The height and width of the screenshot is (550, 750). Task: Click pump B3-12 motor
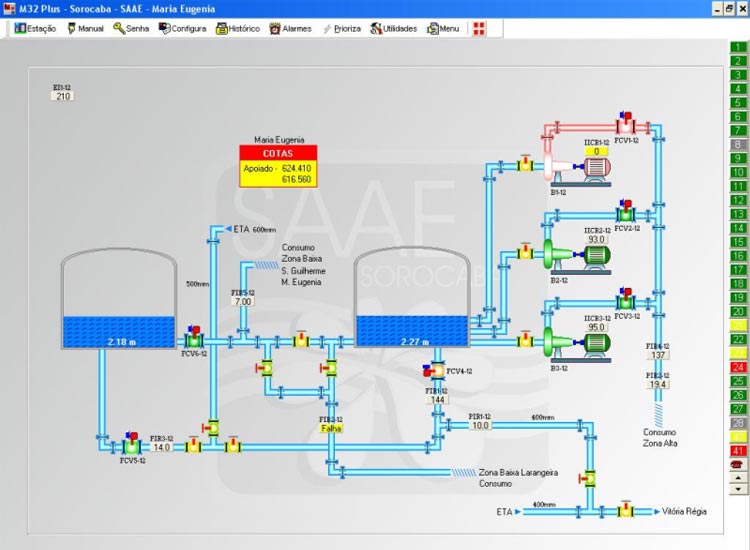596,343
